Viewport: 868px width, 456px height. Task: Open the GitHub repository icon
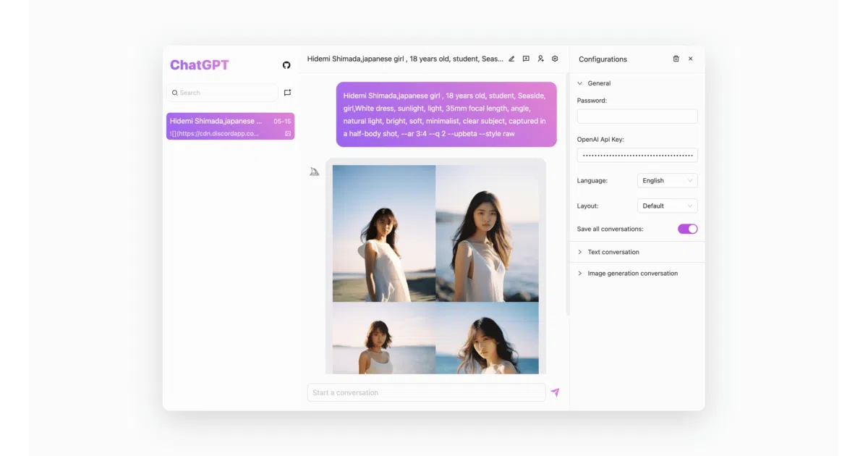[286, 65]
